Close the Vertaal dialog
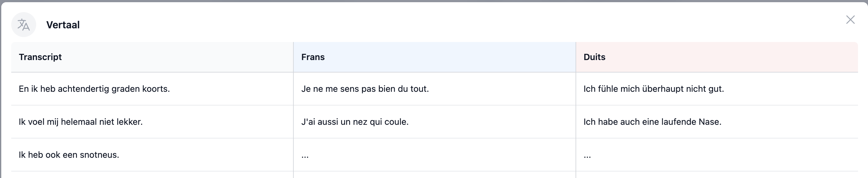The width and height of the screenshot is (868, 178). coord(850,20)
